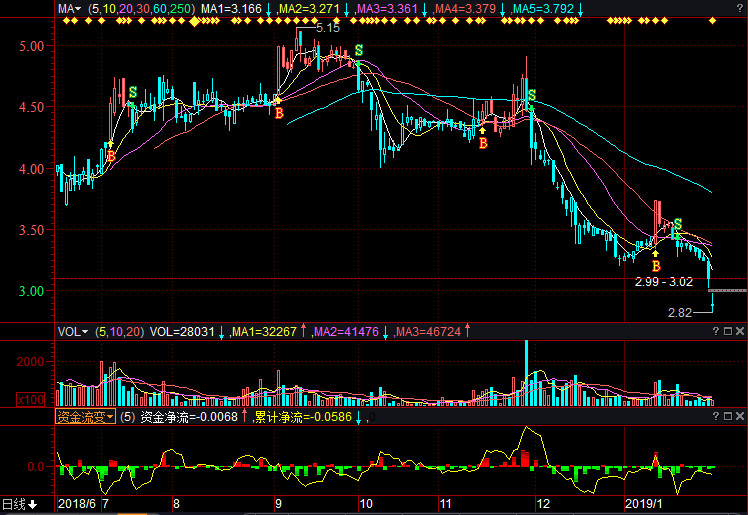The image size is (748, 515).
Task: Click the B buy marker near 2019/1
Action: (656, 267)
